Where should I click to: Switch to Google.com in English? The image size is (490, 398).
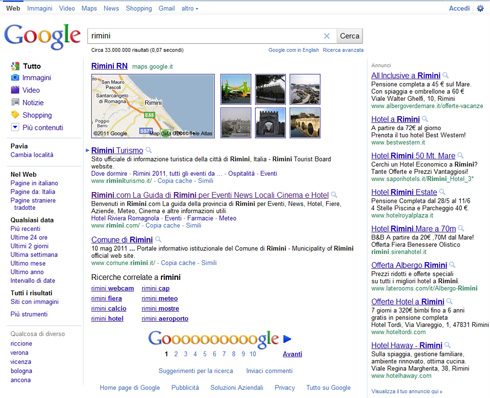[294, 50]
